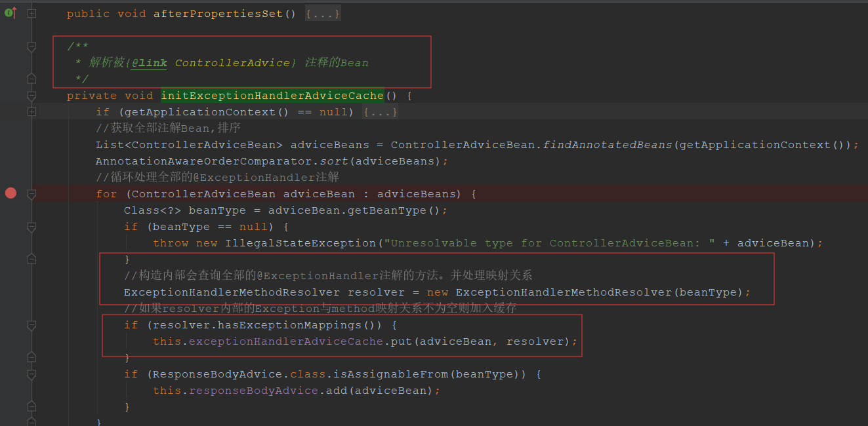Collapse the for loop using its gutter fold marker
The width and height of the screenshot is (868, 426).
(31, 194)
